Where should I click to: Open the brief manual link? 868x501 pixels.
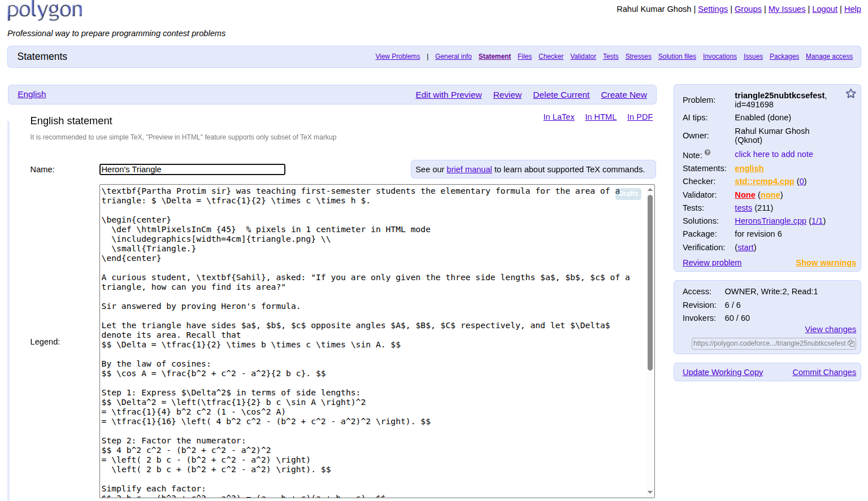[469, 169]
